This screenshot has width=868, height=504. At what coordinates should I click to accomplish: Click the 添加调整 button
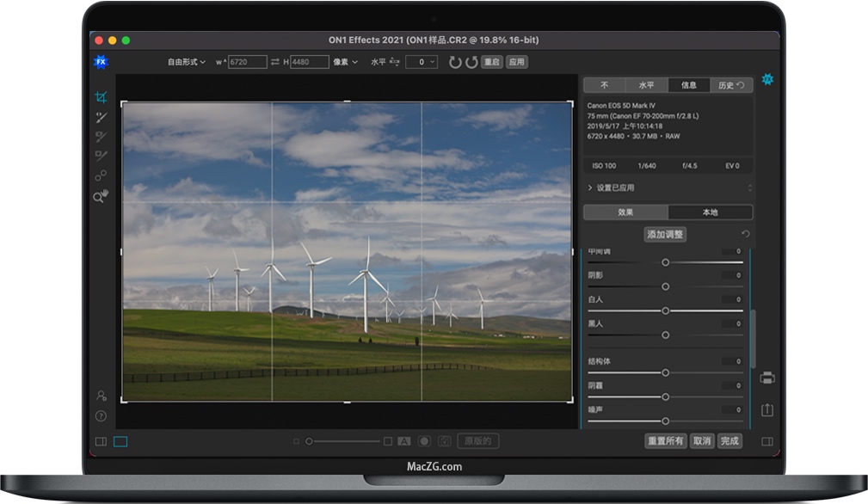(667, 234)
